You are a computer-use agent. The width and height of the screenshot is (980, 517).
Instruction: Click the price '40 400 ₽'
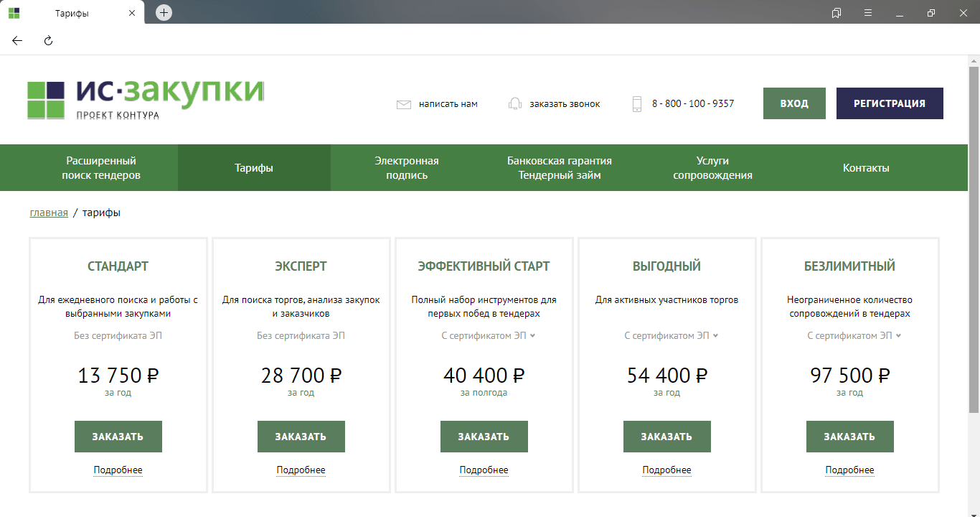point(484,375)
